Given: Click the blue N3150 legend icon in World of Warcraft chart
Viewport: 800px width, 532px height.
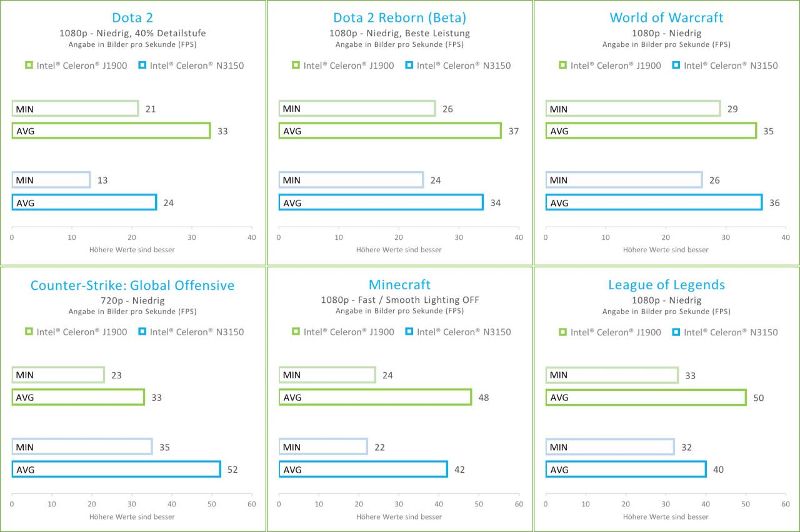Looking at the screenshot, I should pyautogui.click(x=676, y=65).
